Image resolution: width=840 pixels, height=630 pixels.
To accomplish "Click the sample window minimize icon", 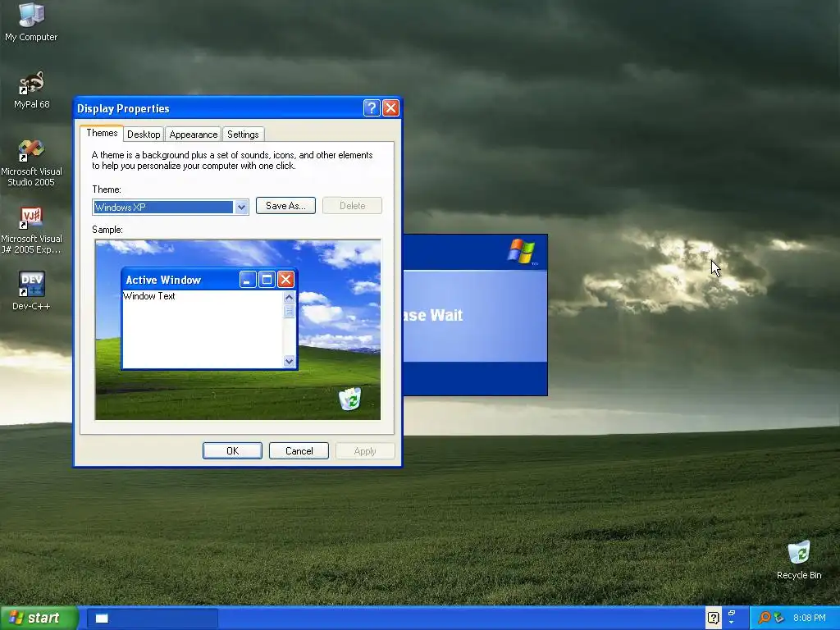I will pyautogui.click(x=248, y=279).
